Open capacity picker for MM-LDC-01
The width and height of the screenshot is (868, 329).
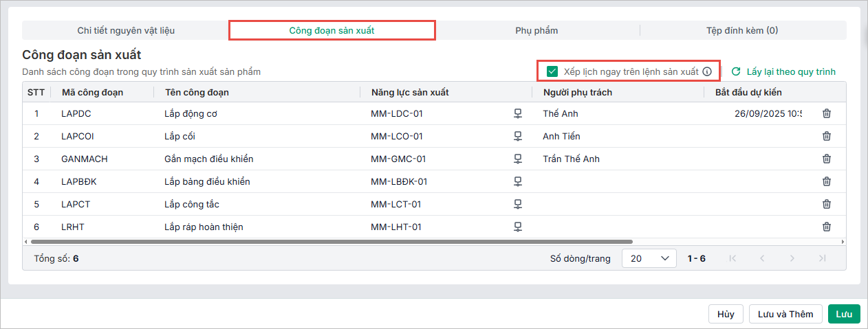coord(517,114)
